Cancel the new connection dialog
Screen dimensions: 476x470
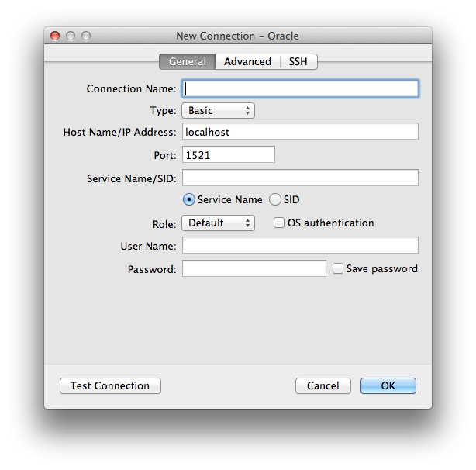pos(323,385)
